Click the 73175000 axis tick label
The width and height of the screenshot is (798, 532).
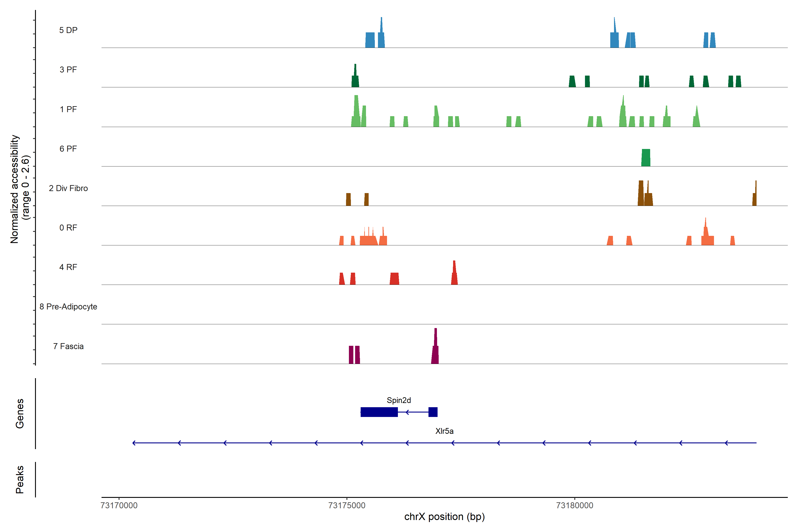click(347, 506)
